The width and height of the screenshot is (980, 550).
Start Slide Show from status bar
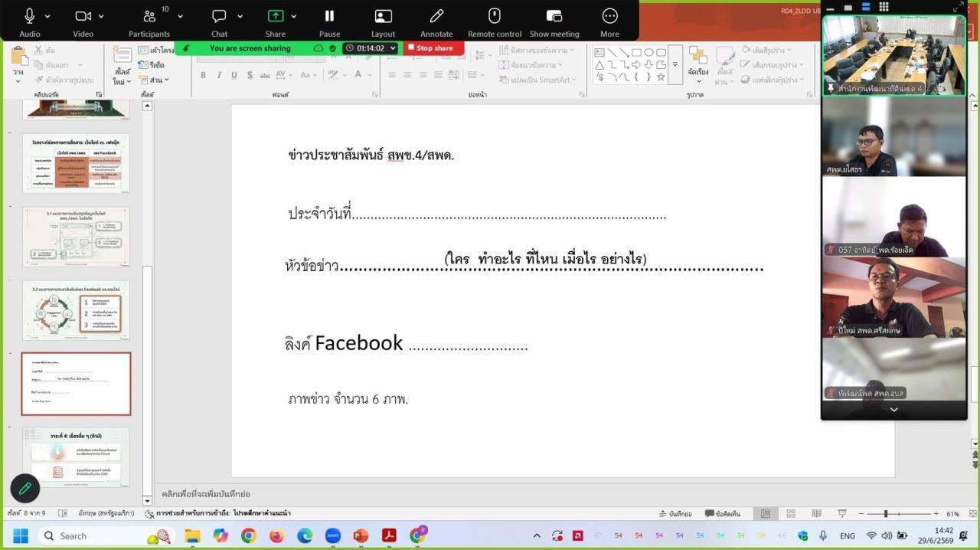coord(842,514)
